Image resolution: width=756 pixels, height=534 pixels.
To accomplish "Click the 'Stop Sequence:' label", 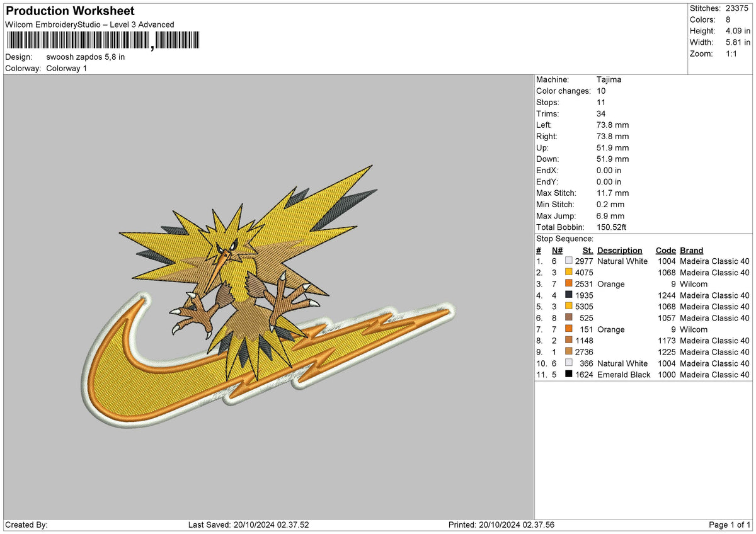I will point(564,239).
